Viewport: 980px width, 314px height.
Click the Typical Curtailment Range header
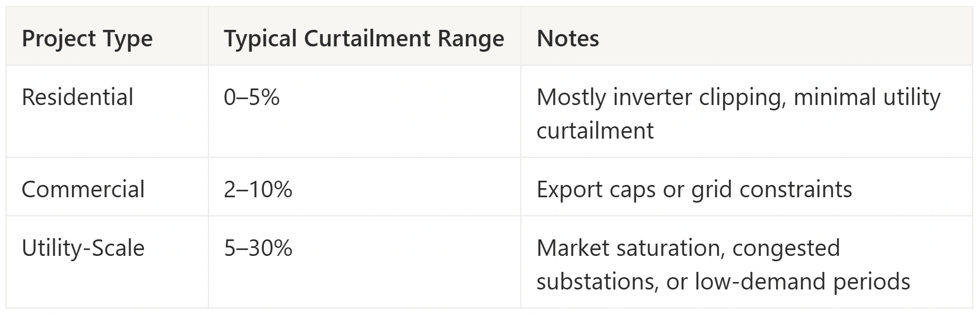coord(364,39)
